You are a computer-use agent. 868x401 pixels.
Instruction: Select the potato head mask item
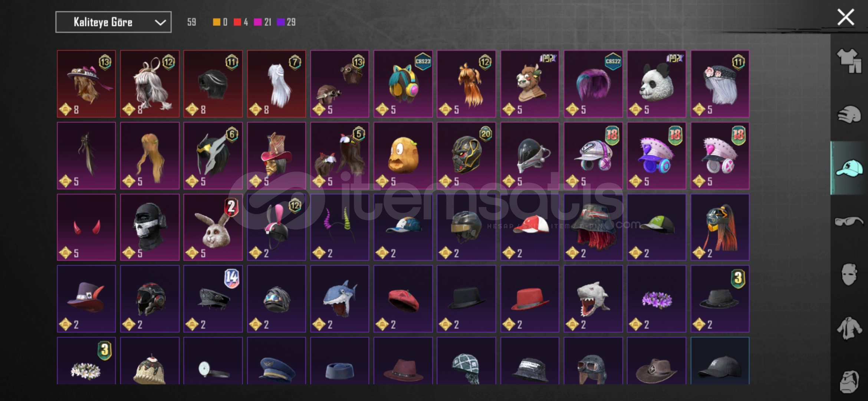[x=403, y=156]
